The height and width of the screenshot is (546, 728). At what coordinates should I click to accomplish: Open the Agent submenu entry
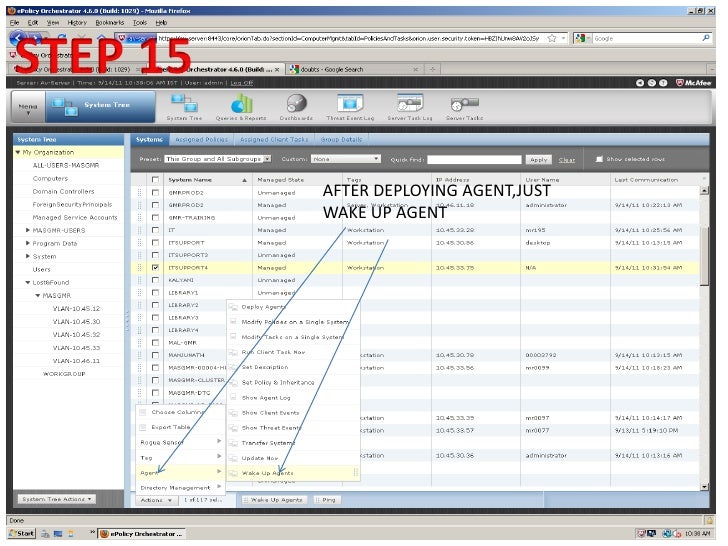[181, 473]
